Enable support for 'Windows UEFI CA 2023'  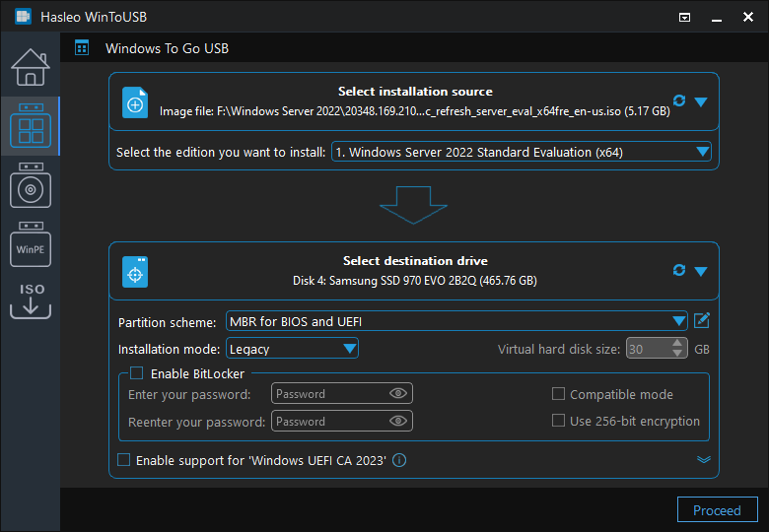[x=123, y=460]
